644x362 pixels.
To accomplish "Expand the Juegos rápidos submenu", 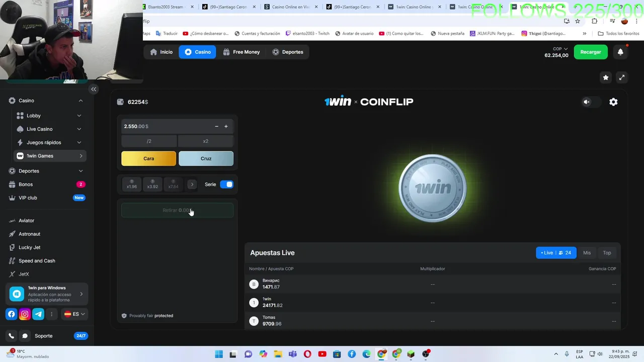I will pos(79,142).
